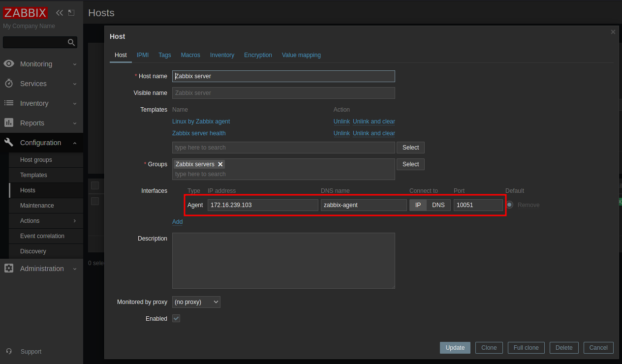
Task: Click the DNS name field
Action: [x=364, y=205]
